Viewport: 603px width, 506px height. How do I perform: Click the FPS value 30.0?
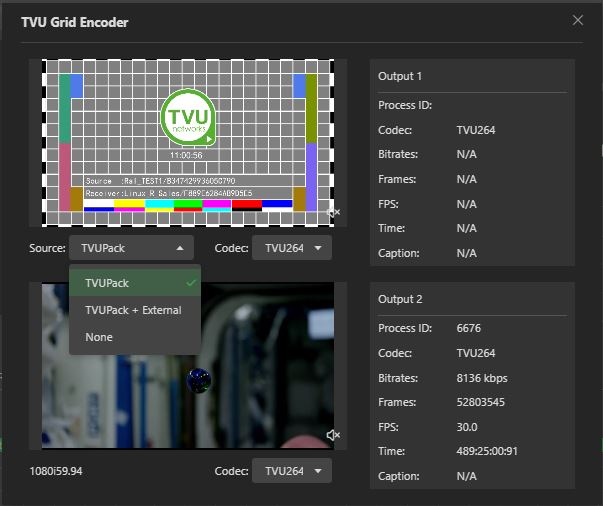tap(467, 427)
